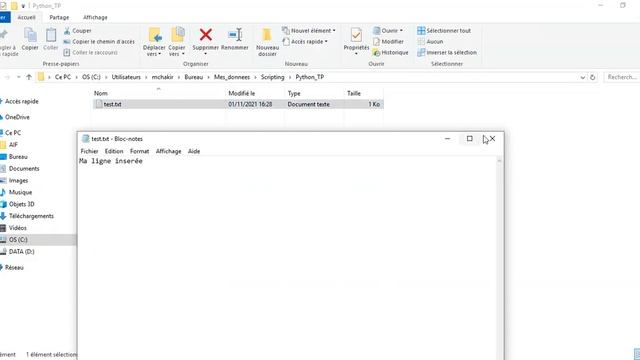
Task: Open Musique in the sidebar
Action: (20, 192)
